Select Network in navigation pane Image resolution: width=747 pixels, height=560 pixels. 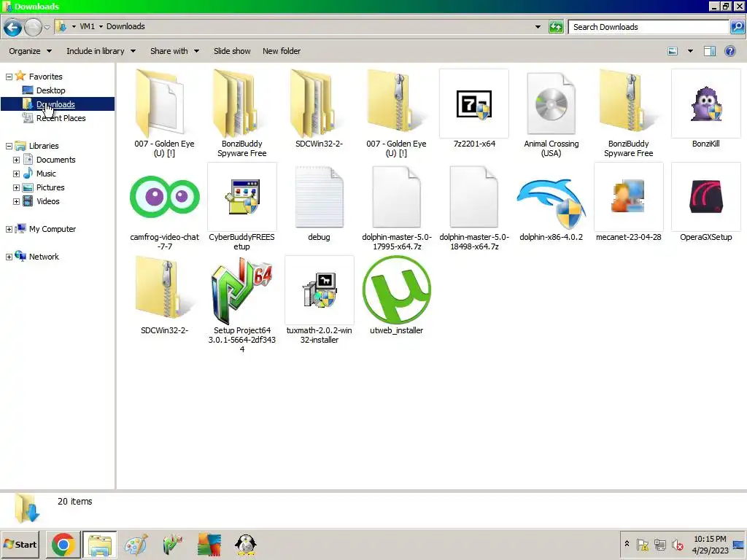[x=37, y=257]
